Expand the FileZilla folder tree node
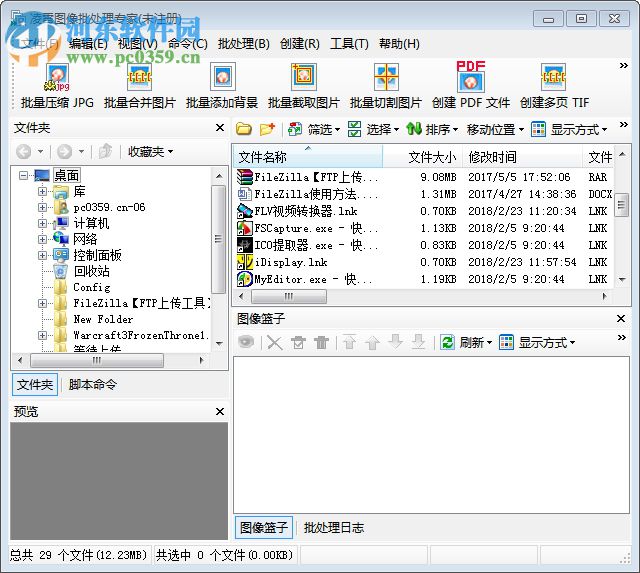This screenshot has height=573, width=640. point(42,303)
